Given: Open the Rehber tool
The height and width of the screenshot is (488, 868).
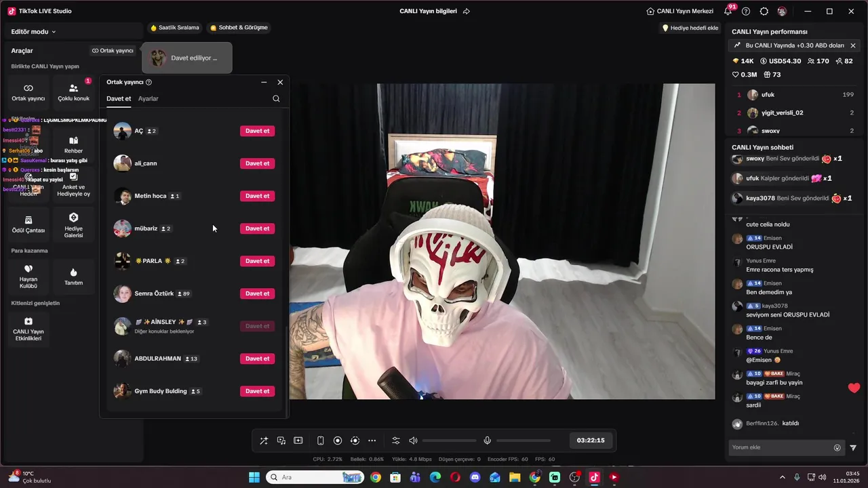Looking at the screenshot, I should (73, 145).
